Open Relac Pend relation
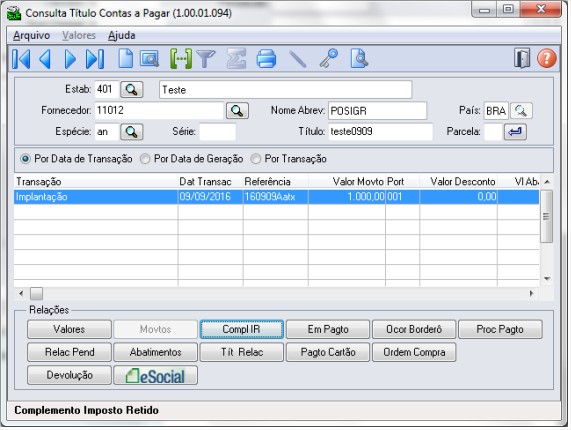 [x=69, y=352]
